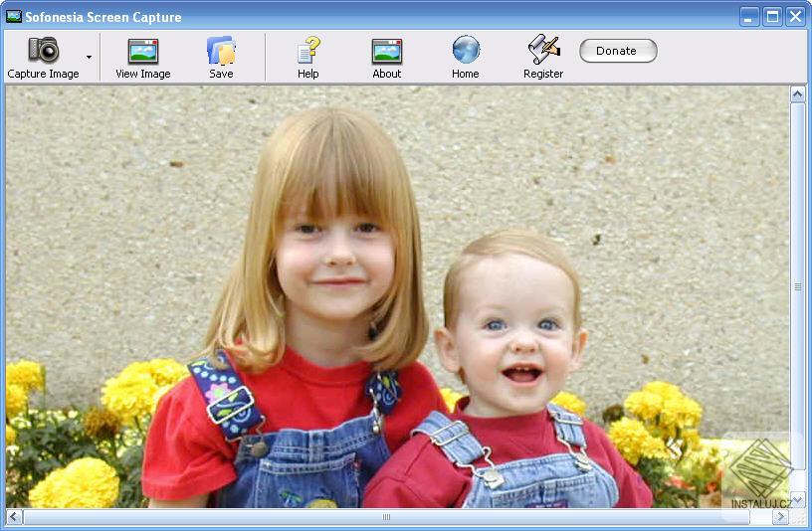Screen dimensions: 812x531
Task: Click the vertical scrollbar down arrow
Action: pos(797,499)
